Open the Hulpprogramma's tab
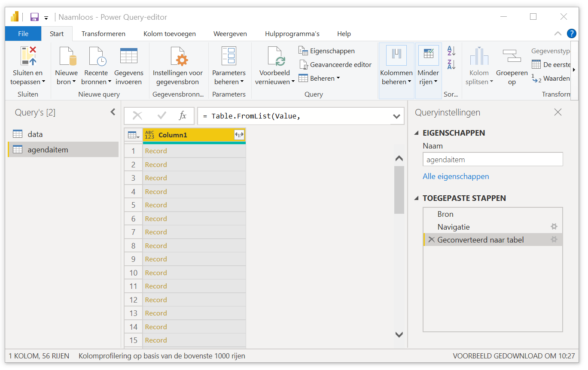 [292, 33]
